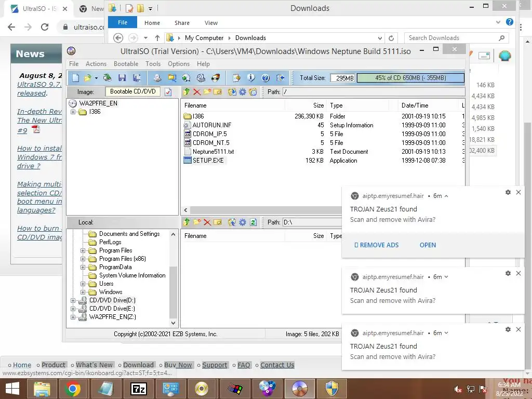Click the image Path input field
Screen dimensions: 532x399
(374, 92)
